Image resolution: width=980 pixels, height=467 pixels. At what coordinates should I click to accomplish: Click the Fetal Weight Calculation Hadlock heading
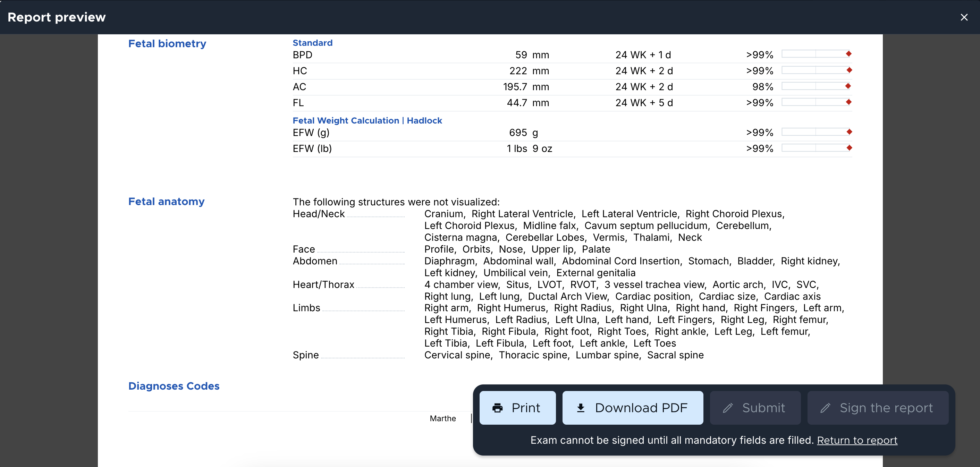point(367,120)
